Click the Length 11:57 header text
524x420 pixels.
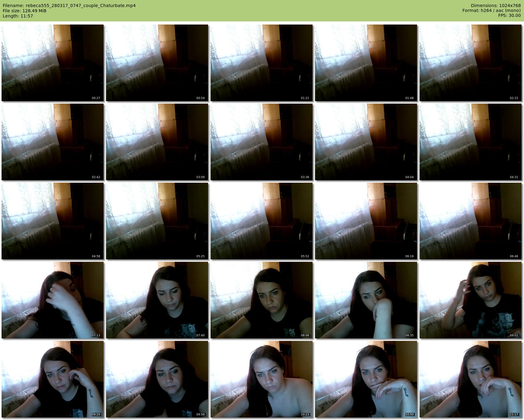pyautogui.click(x=18, y=16)
